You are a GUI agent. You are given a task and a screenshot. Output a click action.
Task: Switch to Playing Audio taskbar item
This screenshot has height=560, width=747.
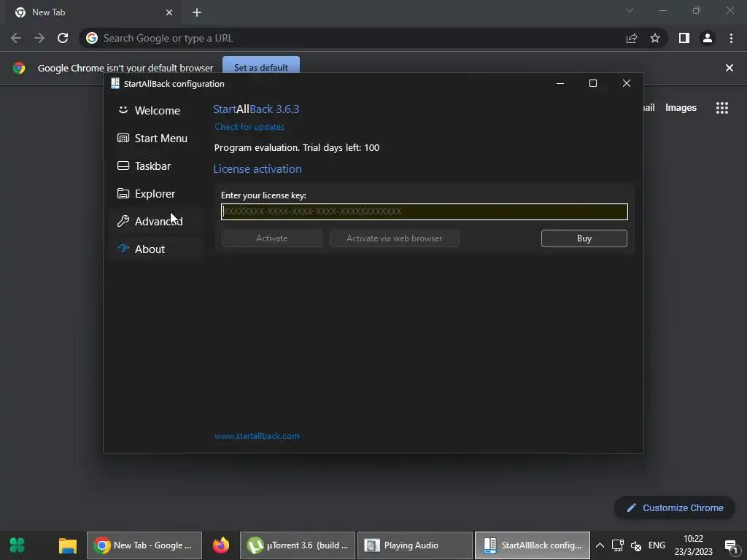415,545
